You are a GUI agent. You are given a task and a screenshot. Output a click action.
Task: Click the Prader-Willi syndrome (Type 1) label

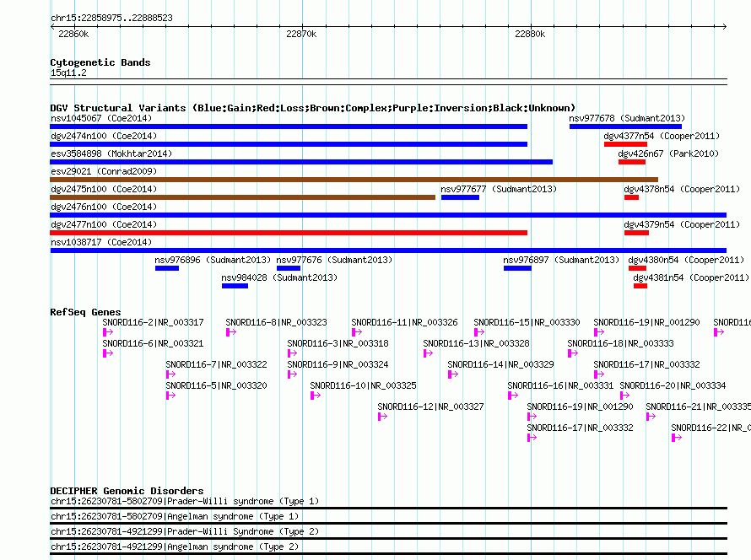(x=185, y=501)
